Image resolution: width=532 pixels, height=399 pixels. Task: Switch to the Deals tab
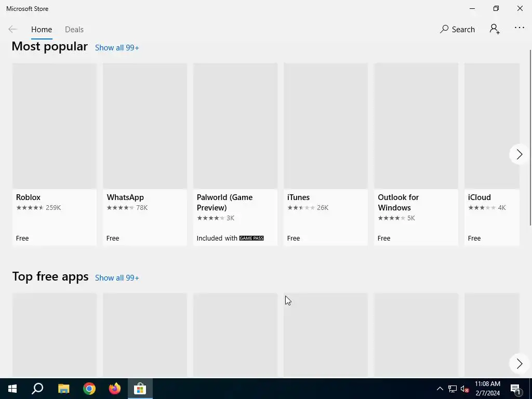point(74,30)
